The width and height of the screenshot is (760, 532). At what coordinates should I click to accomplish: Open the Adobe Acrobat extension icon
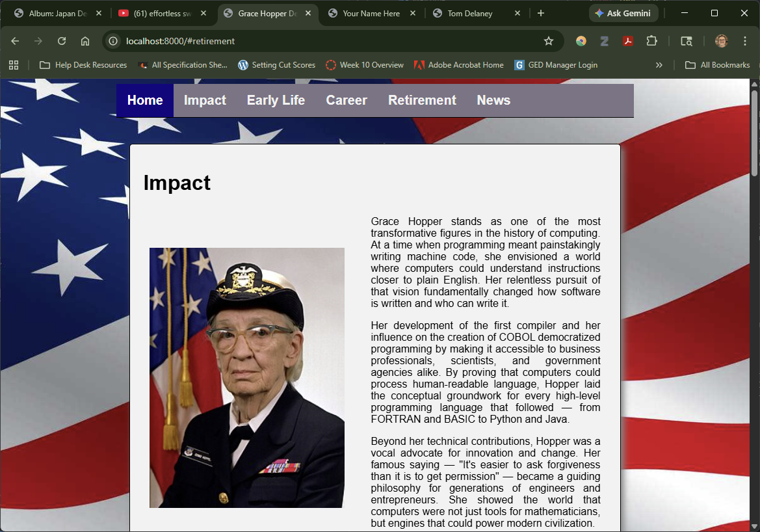[x=628, y=40]
